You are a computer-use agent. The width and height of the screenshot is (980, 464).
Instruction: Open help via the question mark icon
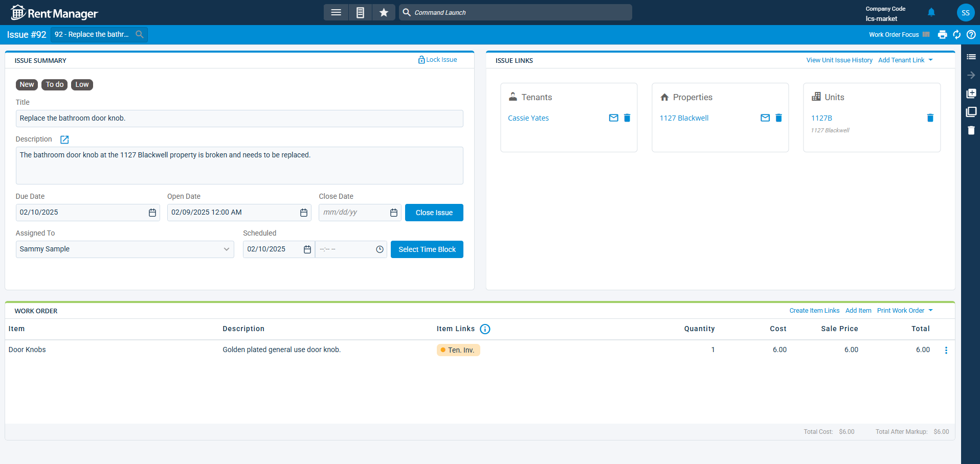[x=971, y=34]
